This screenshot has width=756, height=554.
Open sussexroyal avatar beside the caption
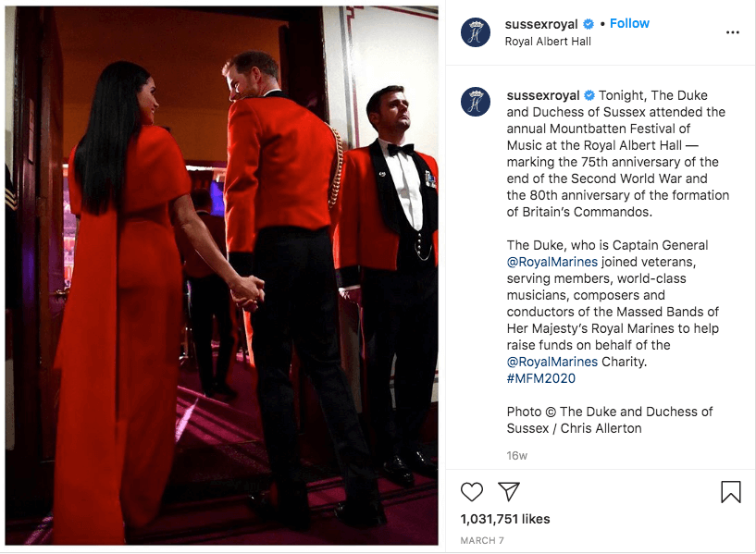point(476,102)
